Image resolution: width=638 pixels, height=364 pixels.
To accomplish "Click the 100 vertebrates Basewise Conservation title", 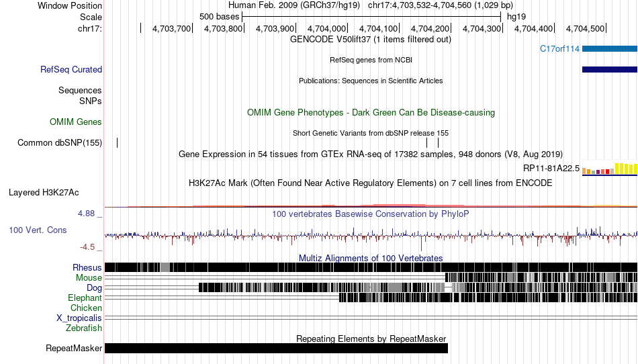I will pos(371,214).
